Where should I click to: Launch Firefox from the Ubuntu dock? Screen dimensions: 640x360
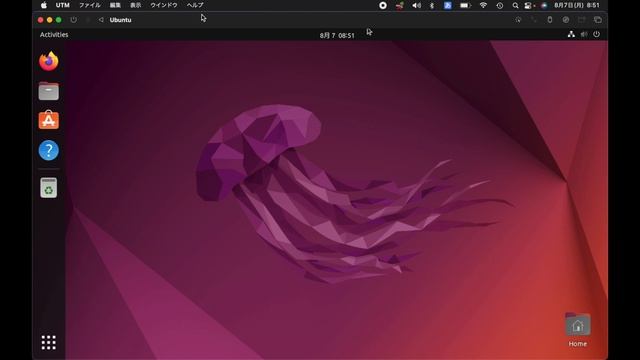tap(49, 61)
